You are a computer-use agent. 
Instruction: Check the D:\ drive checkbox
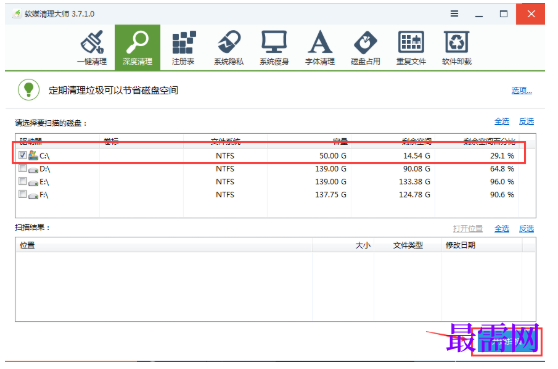22,168
